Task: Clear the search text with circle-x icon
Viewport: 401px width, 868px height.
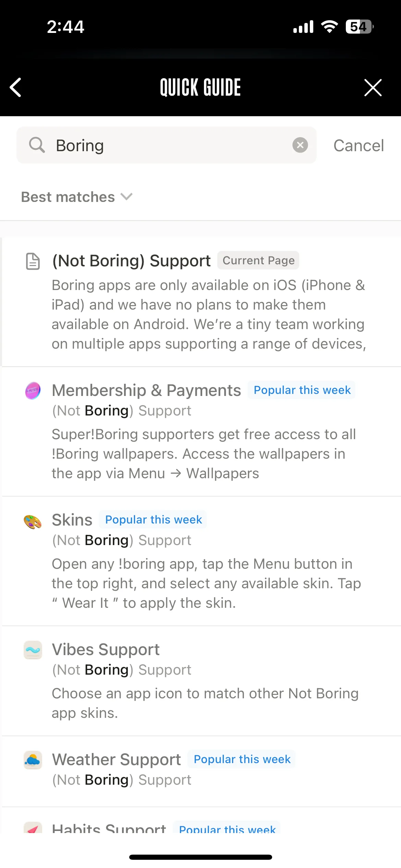Action: coord(300,145)
